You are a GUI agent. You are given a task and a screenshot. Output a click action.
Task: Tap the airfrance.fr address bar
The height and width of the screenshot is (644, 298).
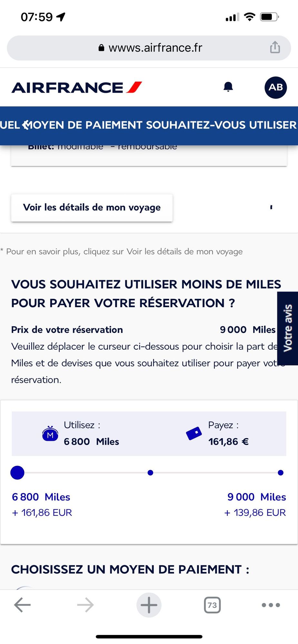[149, 48]
